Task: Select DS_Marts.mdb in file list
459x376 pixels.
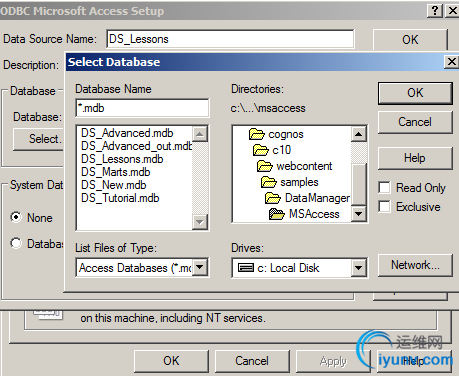Action: coord(116,172)
